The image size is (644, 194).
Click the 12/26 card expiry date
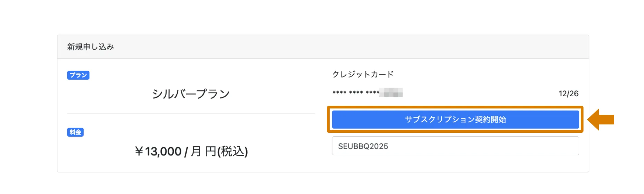(x=568, y=94)
